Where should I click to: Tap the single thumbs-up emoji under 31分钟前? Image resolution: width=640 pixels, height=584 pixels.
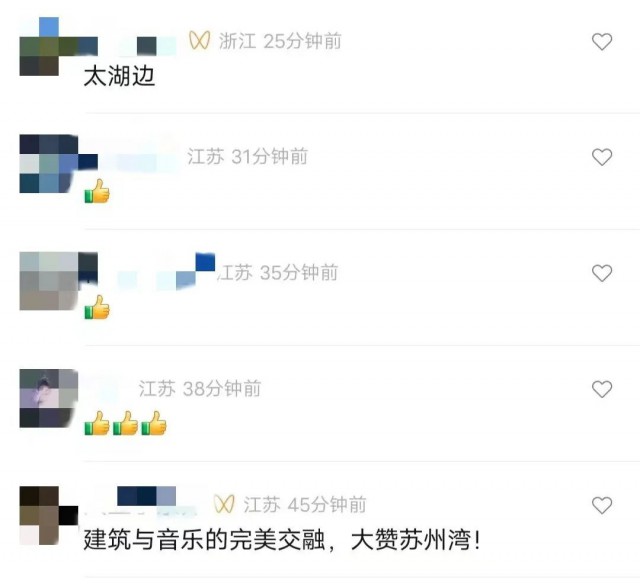click(97, 191)
